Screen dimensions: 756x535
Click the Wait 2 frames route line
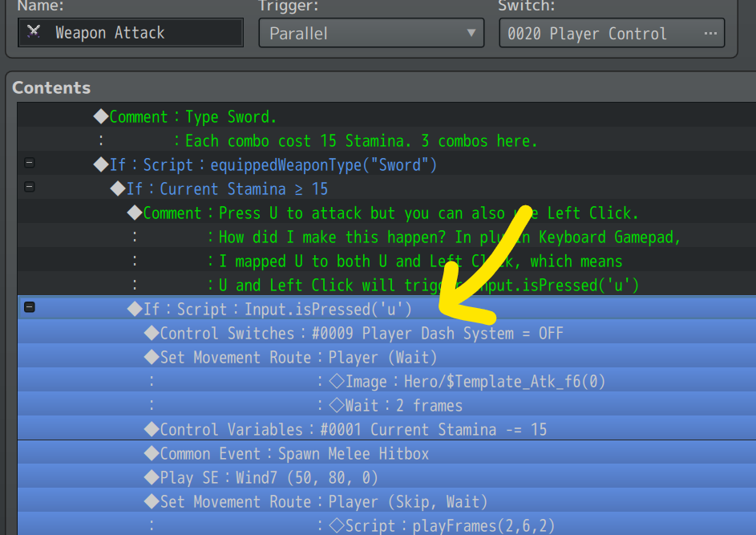[386, 406]
